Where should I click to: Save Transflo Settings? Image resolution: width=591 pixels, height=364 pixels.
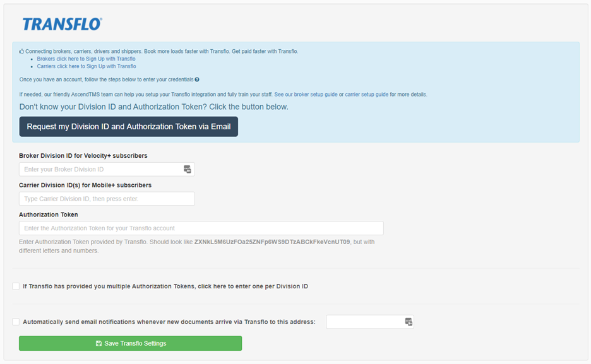point(131,343)
